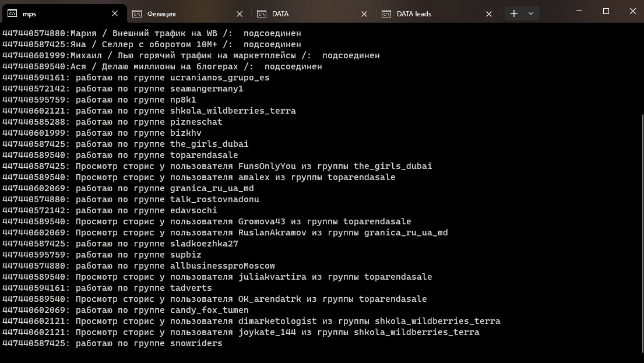644x363 pixels.
Task: Click the mps tab console icon
Action: [12, 13]
